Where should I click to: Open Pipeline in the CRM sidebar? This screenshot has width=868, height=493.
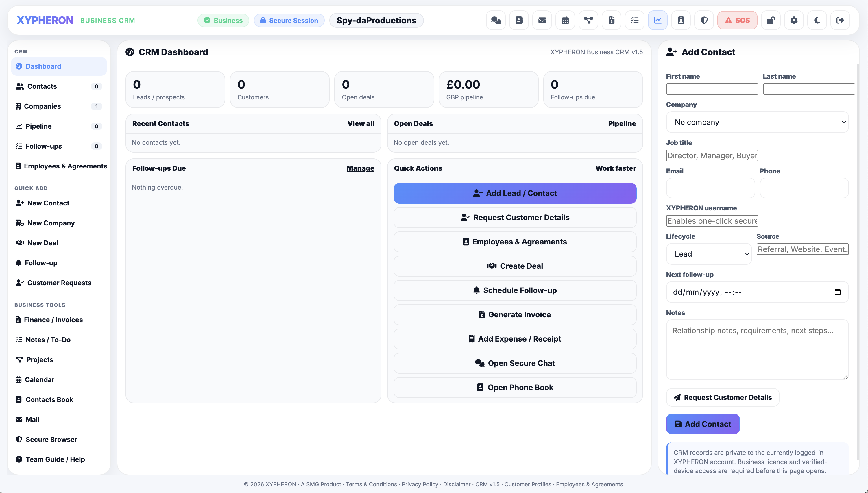(x=59, y=126)
